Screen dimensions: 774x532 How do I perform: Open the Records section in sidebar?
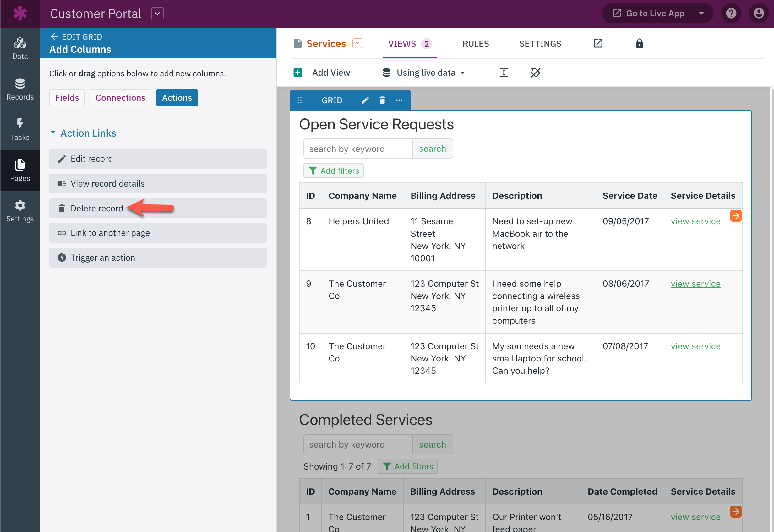coord(20,89)
